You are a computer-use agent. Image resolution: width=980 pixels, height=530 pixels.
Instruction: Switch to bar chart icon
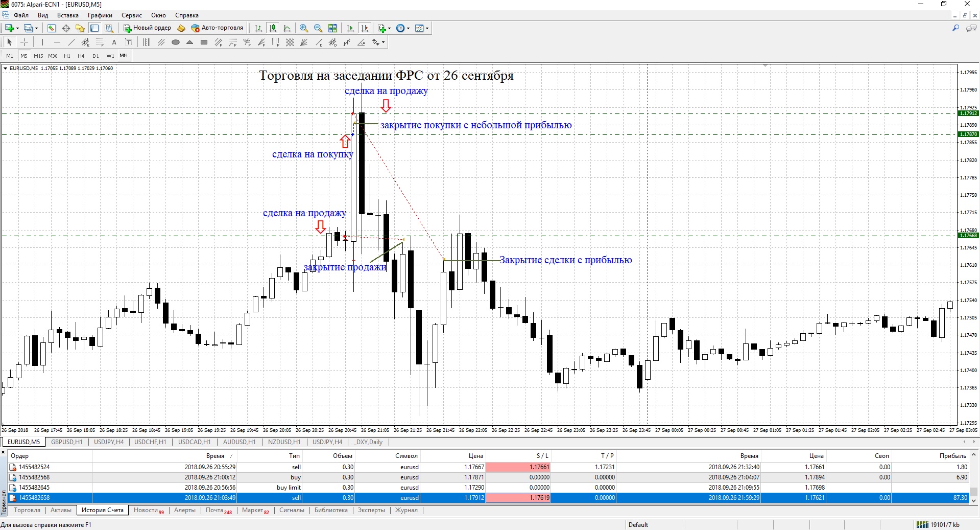coord(258,28)
